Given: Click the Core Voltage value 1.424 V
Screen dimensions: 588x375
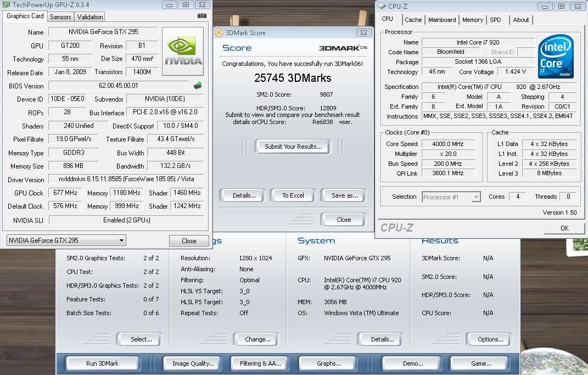Looking at the screenshot, I should 515,71.
